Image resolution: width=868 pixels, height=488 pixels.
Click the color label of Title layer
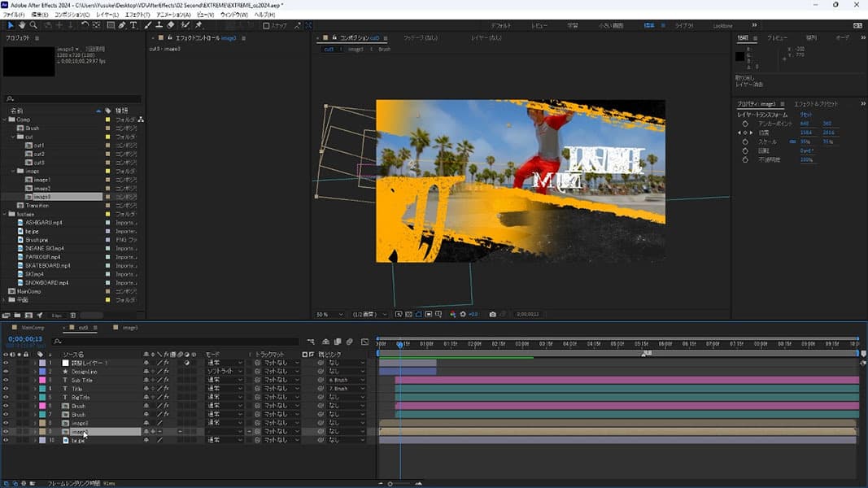42,389
